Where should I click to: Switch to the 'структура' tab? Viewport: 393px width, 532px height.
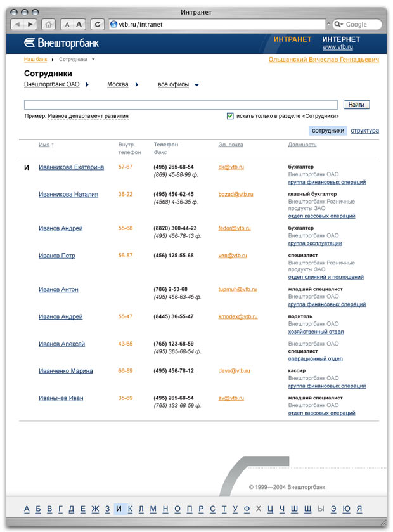[x=364, y=131]
